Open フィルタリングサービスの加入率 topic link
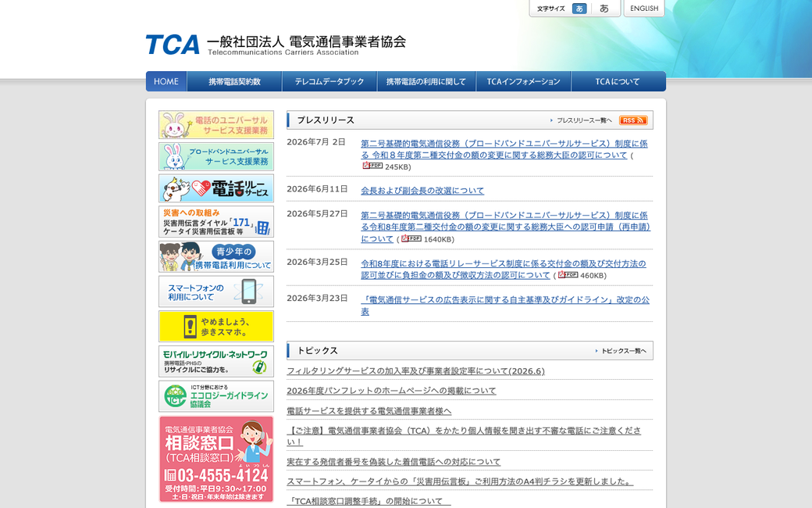The height and width of the screenshot is (508, 812). [x=416, y=371]
